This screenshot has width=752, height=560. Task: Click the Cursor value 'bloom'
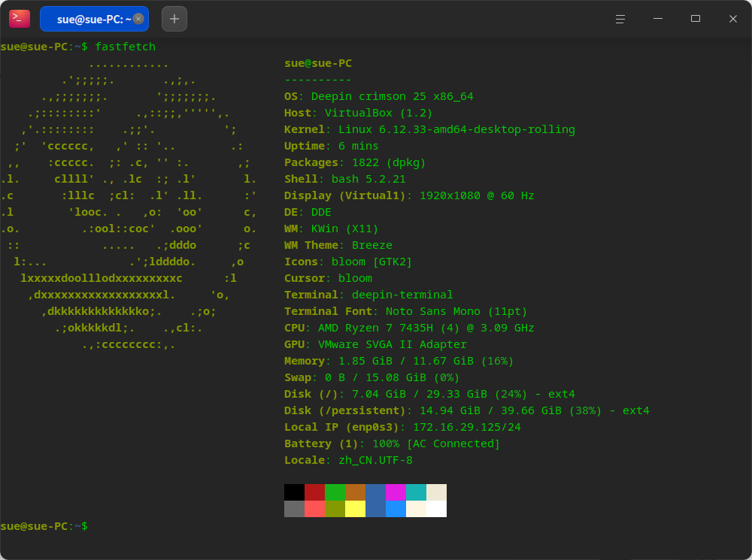tap(355, 278)
